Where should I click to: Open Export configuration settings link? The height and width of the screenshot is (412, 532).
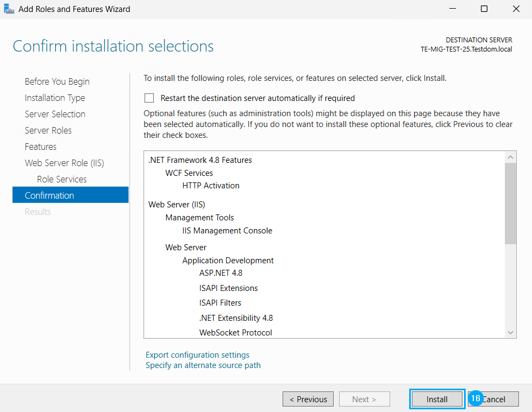tap(197, 355)
